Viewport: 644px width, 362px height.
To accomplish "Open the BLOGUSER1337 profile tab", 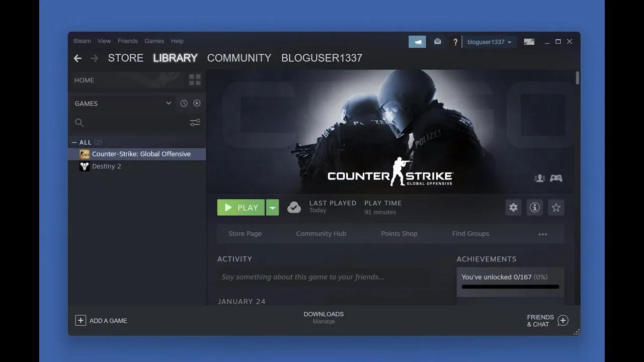I will [x=322, y=58].
